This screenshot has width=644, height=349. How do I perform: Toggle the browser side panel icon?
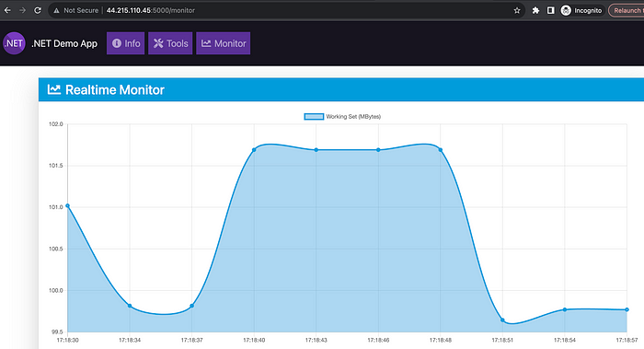(551, 11)
